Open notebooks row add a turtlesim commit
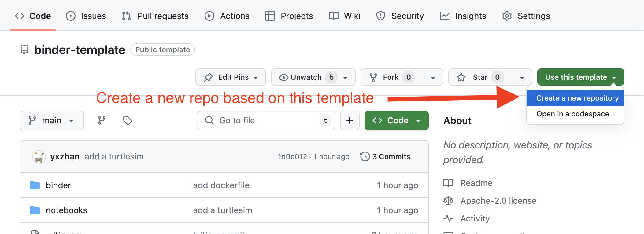Viewport: 644px width, 234px height. coord(223,210)
